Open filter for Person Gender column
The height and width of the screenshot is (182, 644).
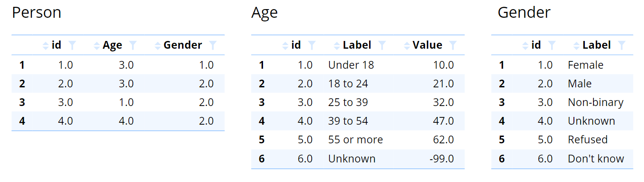point(213,45)
